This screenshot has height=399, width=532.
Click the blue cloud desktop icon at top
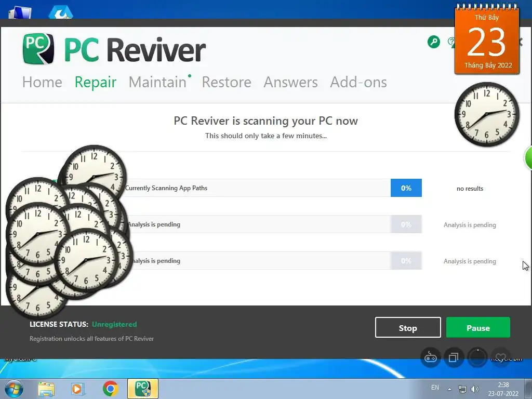pyautogui.click(x=61, y=12)
